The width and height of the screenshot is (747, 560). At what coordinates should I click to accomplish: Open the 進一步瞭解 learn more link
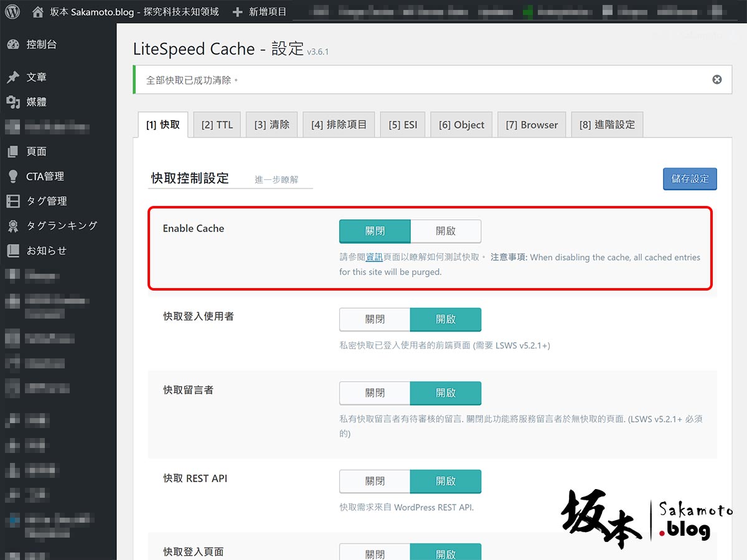pos(276,179)
